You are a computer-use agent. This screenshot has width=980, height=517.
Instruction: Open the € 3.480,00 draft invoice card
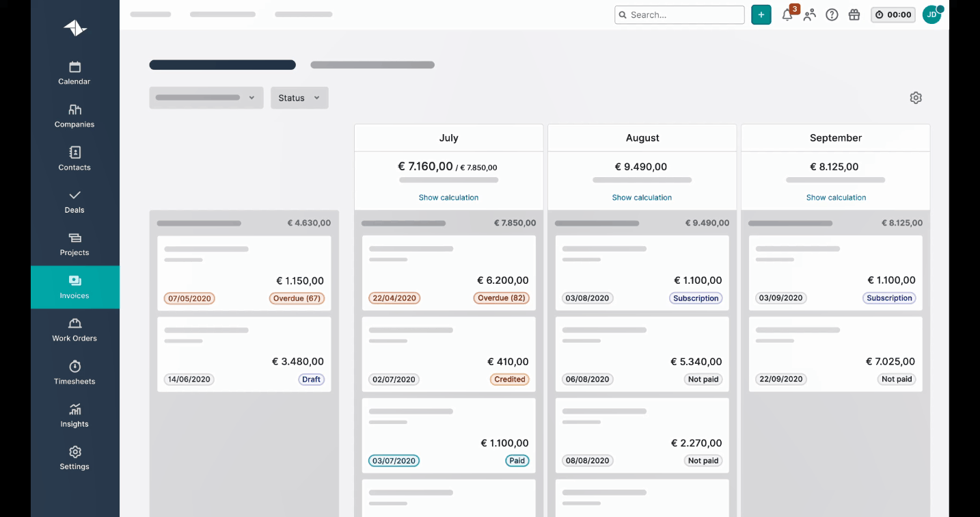pos(244,354)
